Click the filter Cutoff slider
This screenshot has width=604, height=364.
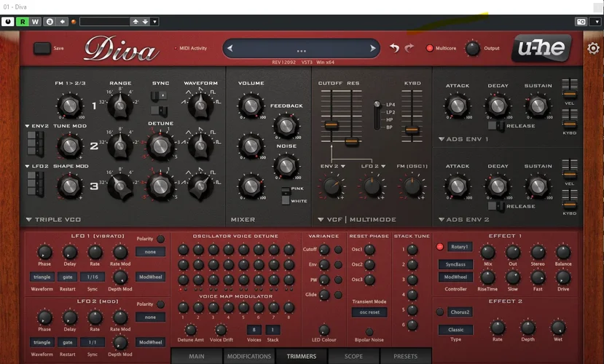click(x=331, y=124)
